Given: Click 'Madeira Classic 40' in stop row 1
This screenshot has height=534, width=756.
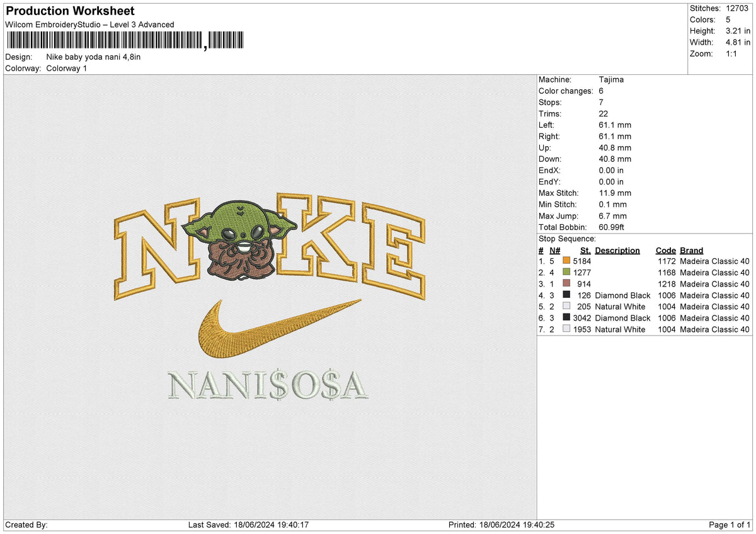Looking at the screenshot, I should pos(715,261).
